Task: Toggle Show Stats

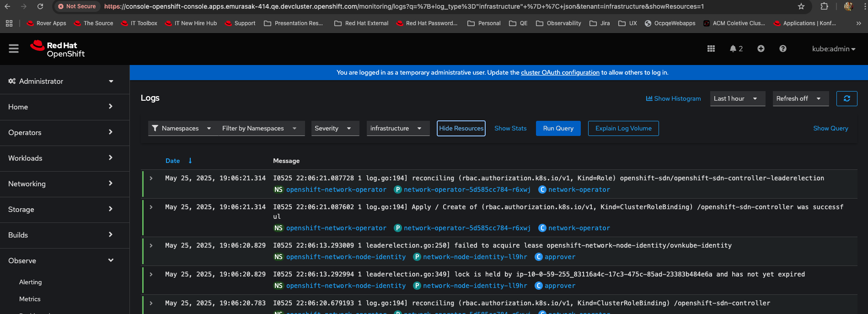Action: tap(510, 128)
